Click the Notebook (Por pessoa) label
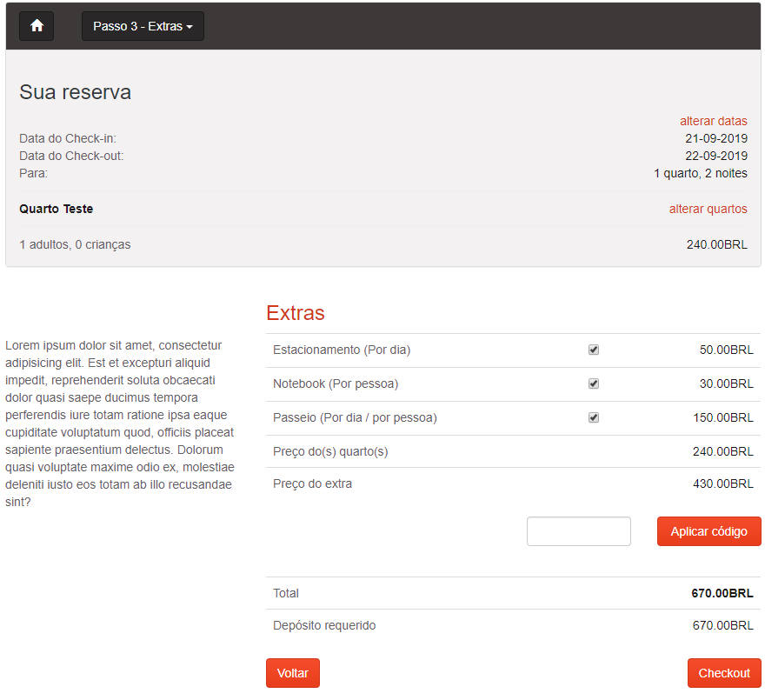Screen dimensions: 765x700 pyautogui.click(x=336, y=383)
